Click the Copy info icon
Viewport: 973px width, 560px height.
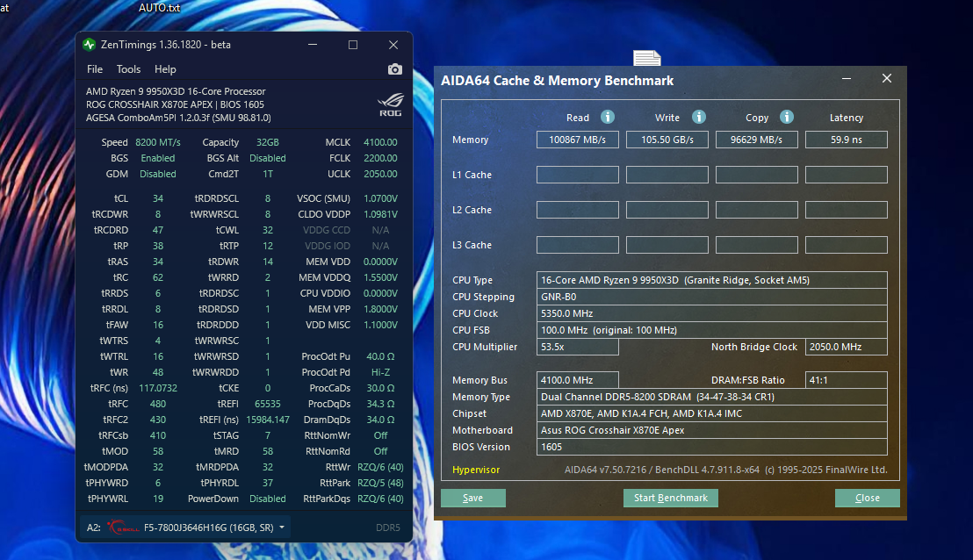pyautogui.click(x=787, y=117)
